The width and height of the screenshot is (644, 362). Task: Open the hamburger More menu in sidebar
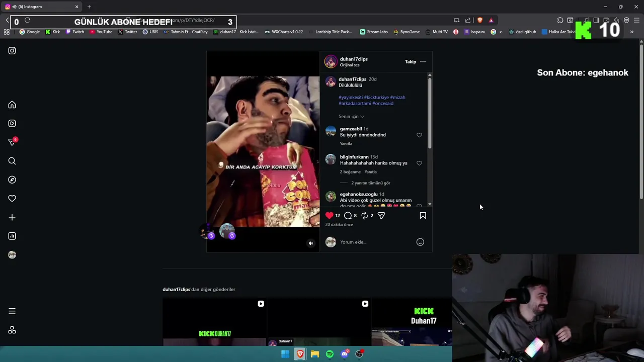(12, 311)
